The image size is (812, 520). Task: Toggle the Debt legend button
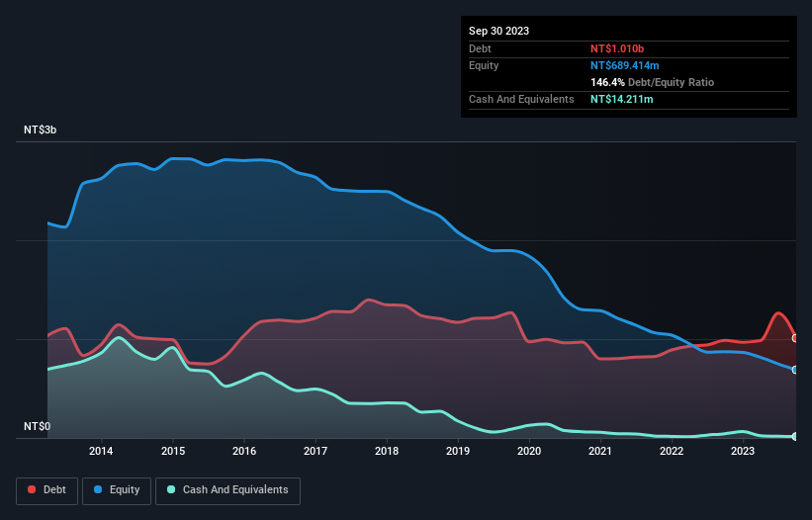pos(47,490)
